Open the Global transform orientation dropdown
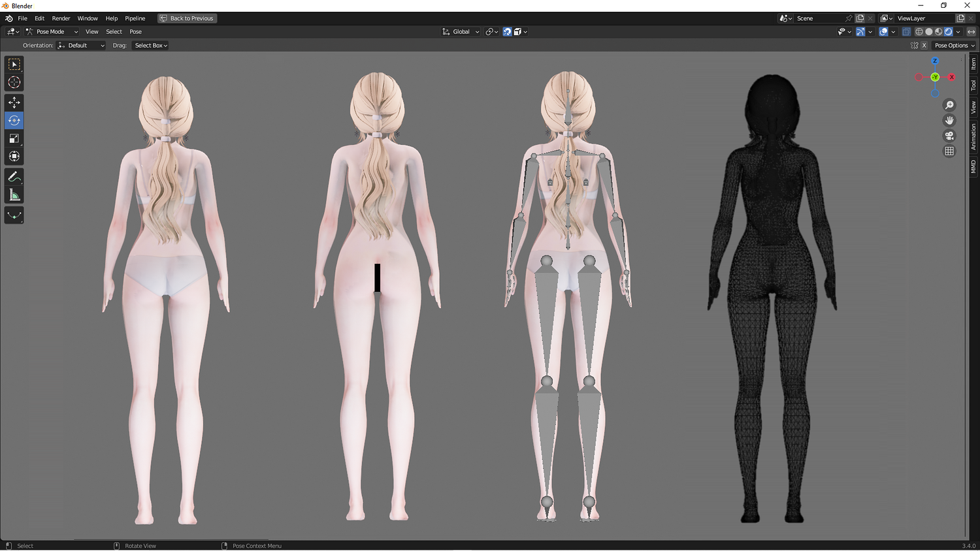980x551 pixels. [461, 31]
